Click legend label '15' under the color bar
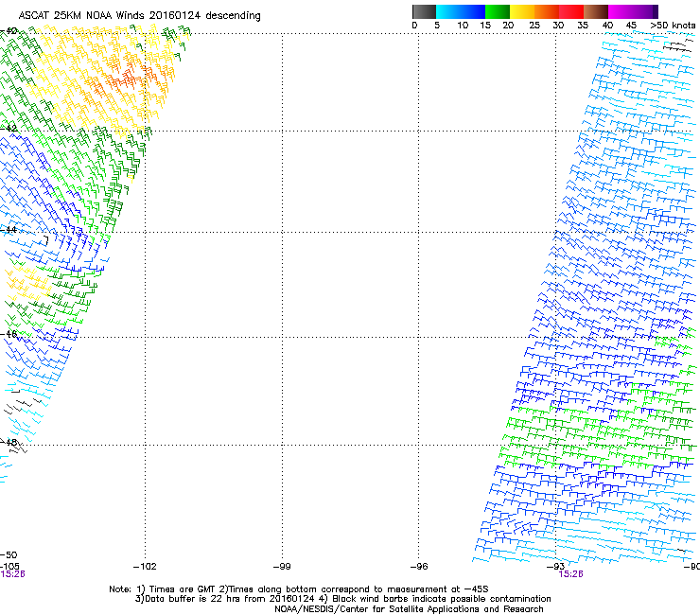 pyautogui.click(x=485, y=26)
